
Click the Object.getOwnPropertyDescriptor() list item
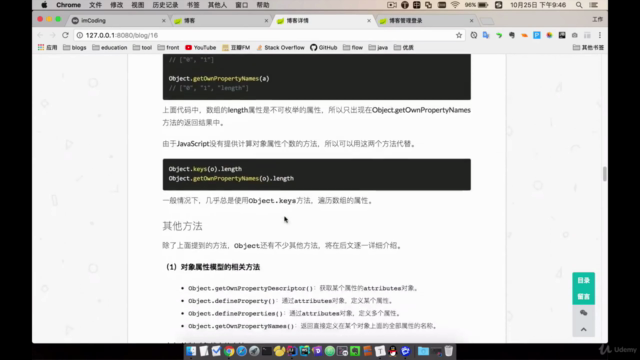304,288
